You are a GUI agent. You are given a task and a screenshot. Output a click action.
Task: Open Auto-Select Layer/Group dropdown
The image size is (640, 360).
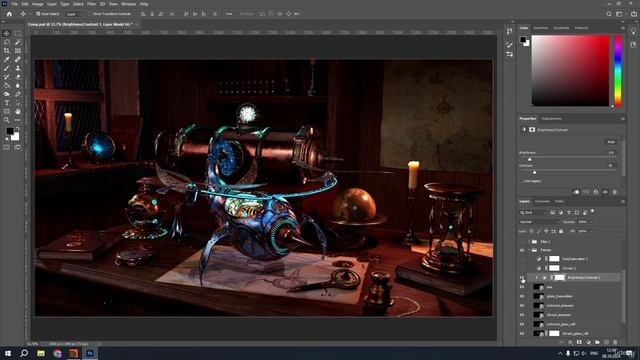[73, 14]
